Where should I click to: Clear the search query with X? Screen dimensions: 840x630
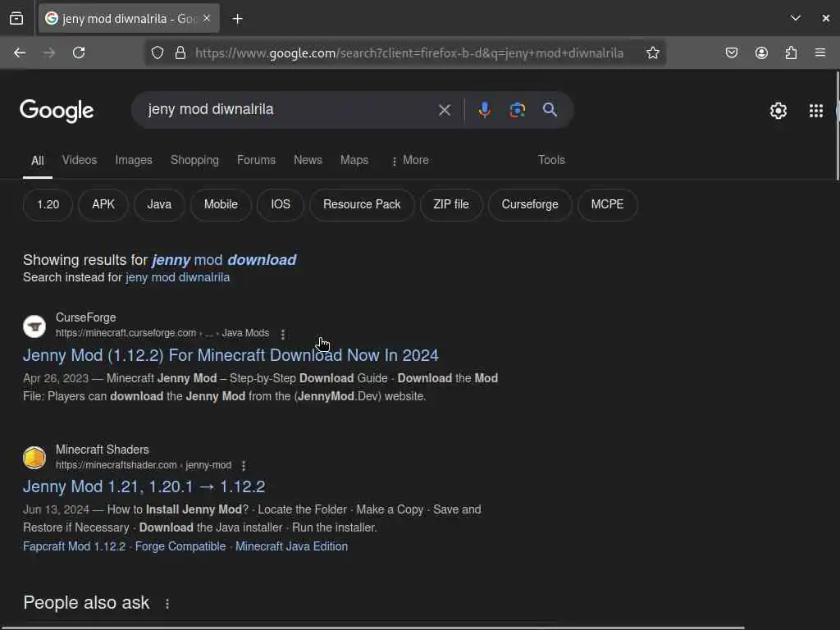pos(444,110)
